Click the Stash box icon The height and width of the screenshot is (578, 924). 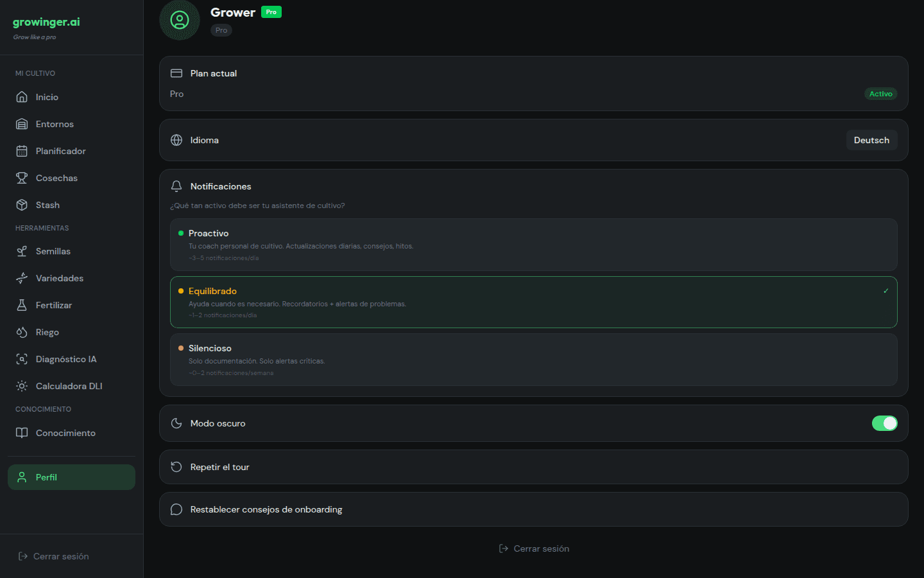point(22,205)
